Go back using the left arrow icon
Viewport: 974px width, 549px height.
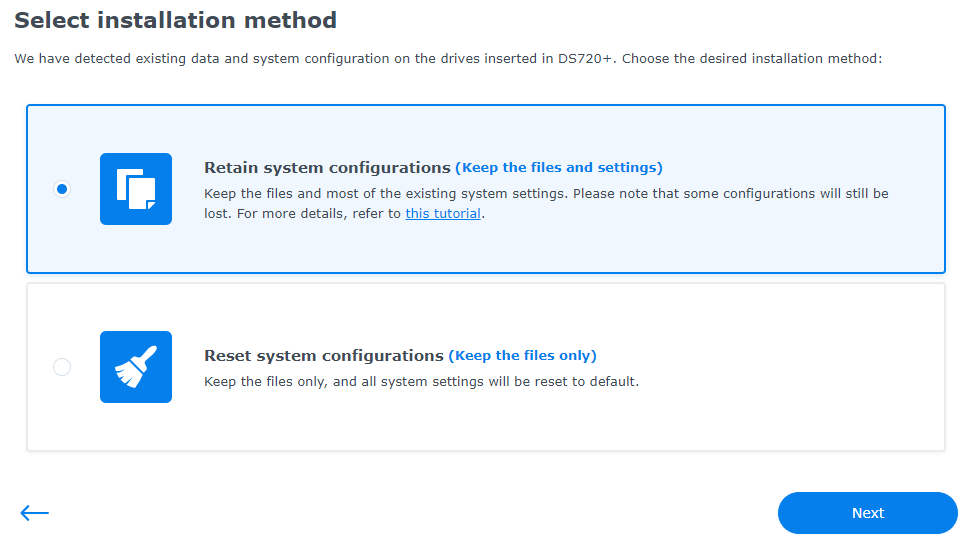pyautogui.click(x=34, y=513)
